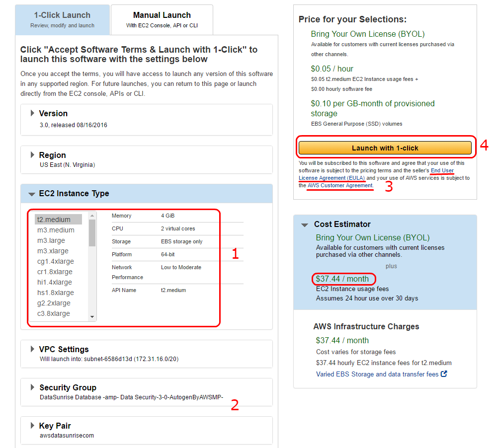Select the m3.medium instance type

point(56,230)
